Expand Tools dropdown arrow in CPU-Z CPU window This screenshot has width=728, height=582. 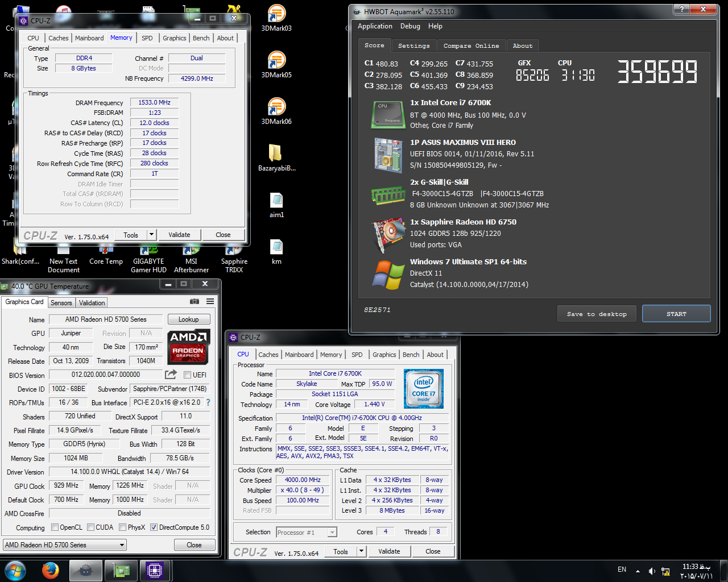click(x=361, y=551)
